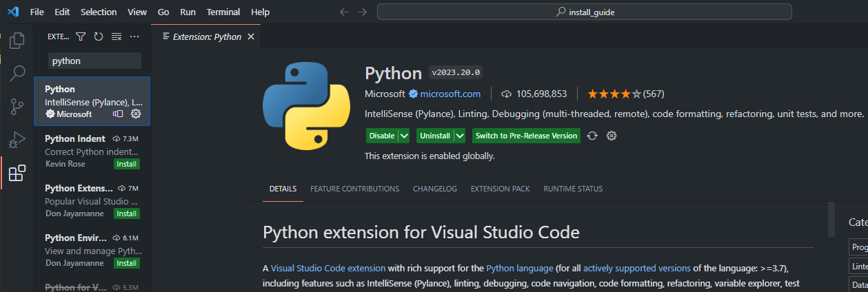Image resolution: width=868 pixels, height=292 pixels.
Task: Switch to the Changelog tab
Action: [434, 189]
